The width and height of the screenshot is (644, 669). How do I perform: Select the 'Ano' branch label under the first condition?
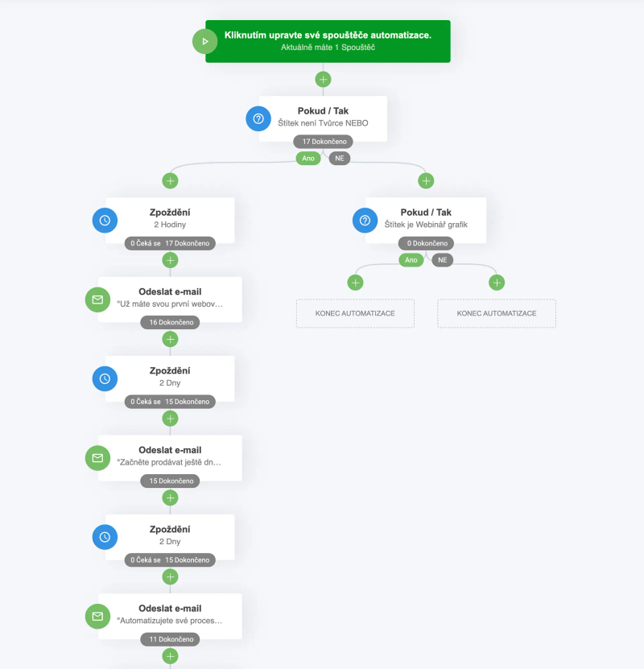pyautogui.click(x=308, y=158)
